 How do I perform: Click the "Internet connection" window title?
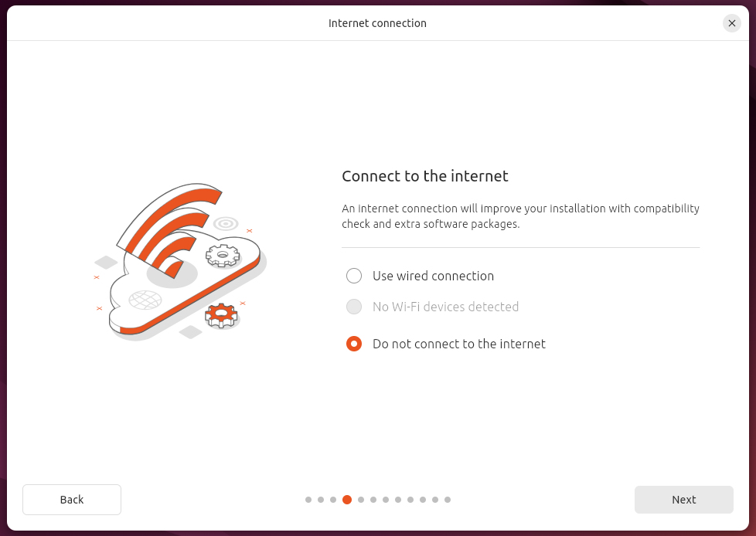pyautogui.click(x=377, y=23)
